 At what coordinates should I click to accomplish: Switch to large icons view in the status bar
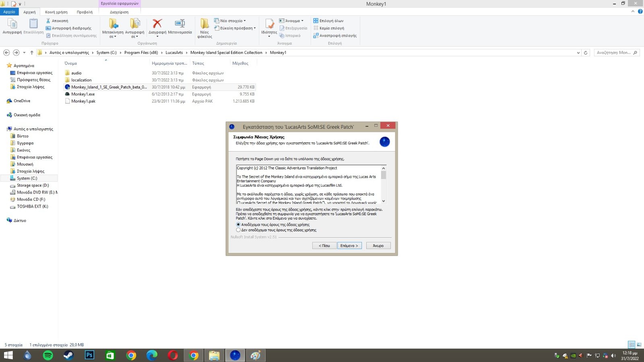coord(639,345)
